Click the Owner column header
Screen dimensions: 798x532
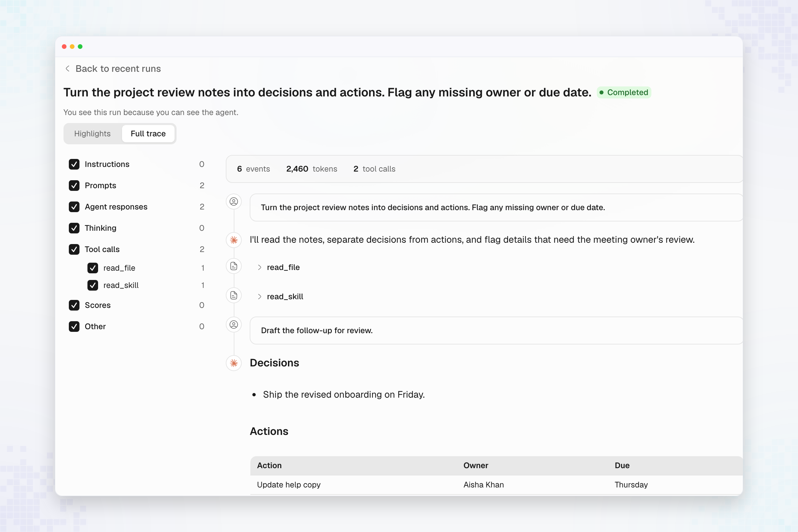point(476,465)
